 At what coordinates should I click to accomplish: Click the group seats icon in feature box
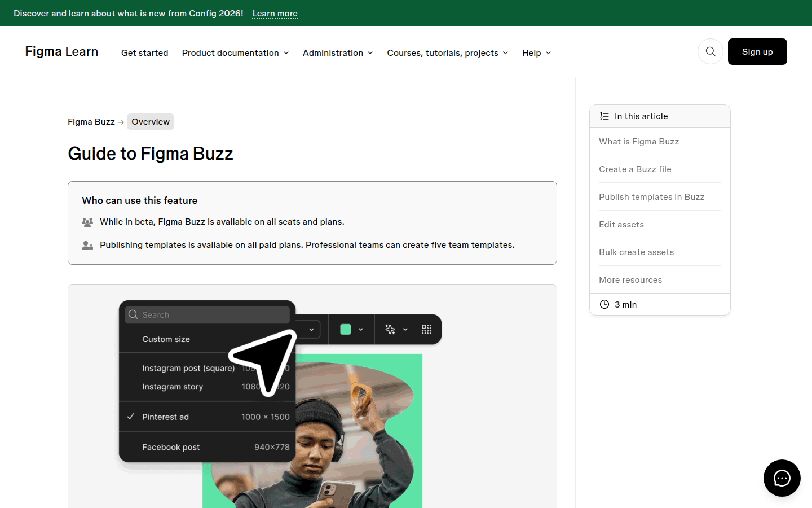click(x=87, y=222)
